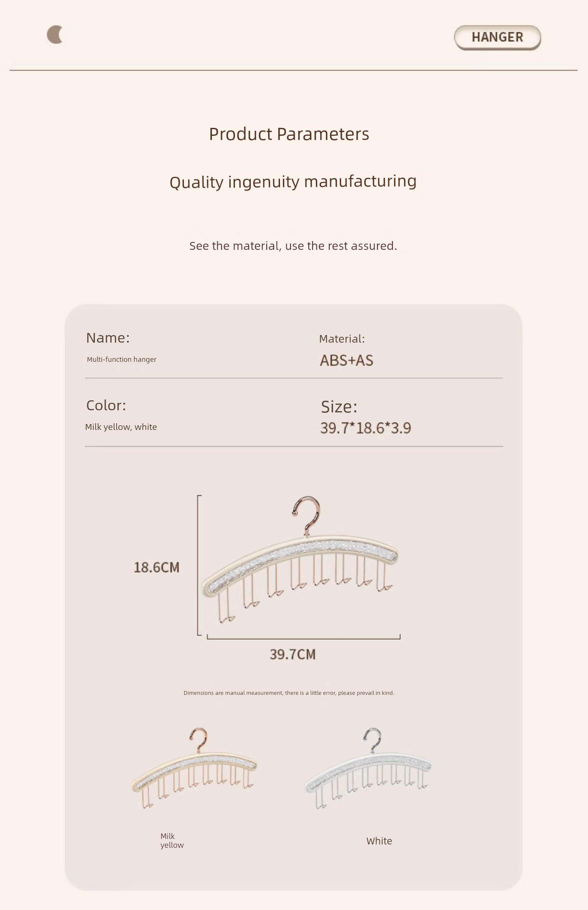Click the silver hook on white hanger
Screen dimensions: 588x910
pyautogui.click(x=372, y=741)
